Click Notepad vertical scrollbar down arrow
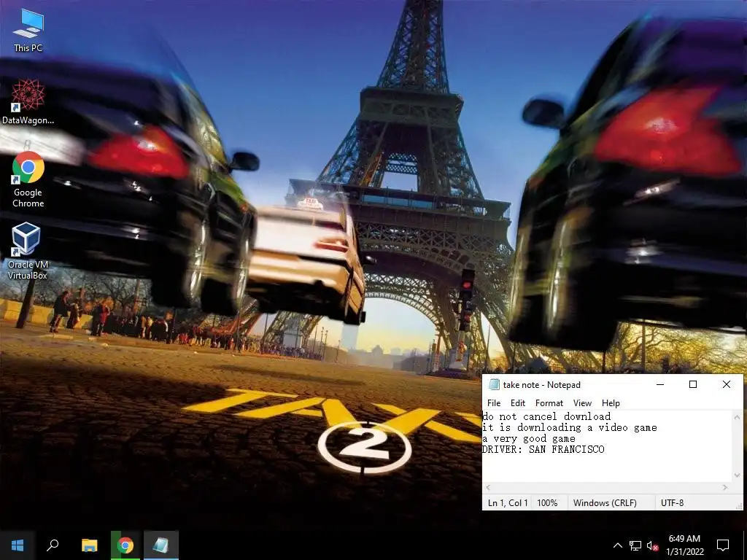Screen dimensions: 747x560 click(738, 475)
